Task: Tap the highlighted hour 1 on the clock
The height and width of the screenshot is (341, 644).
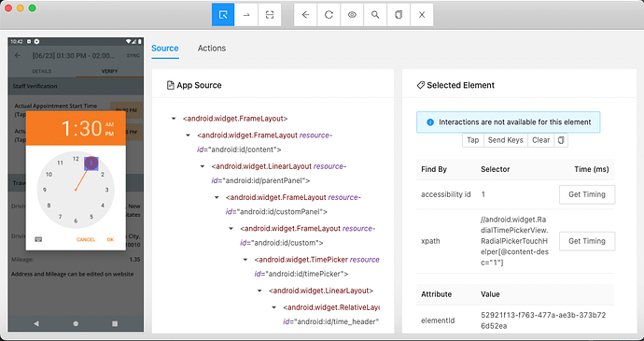Action: (91, 163)
